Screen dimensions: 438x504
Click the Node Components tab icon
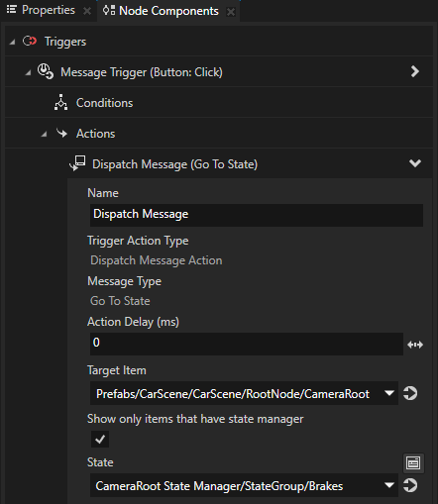(x=109, y=11)
